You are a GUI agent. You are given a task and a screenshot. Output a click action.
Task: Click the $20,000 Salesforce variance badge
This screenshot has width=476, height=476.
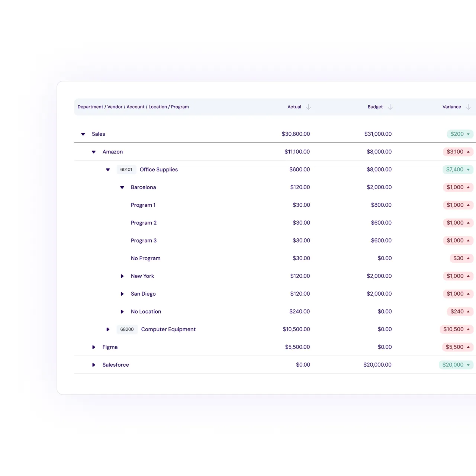[x=456, y=365]
